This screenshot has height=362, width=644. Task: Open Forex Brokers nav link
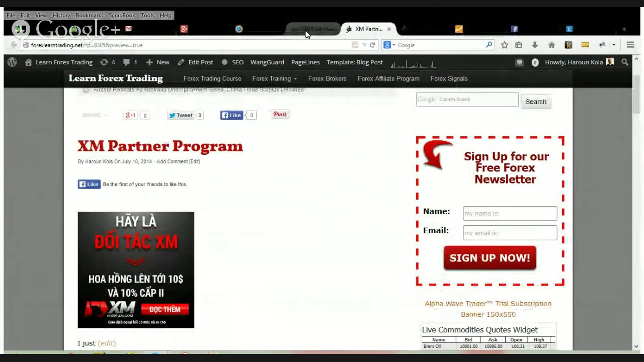pyautogui.click(x=327, y=78)
